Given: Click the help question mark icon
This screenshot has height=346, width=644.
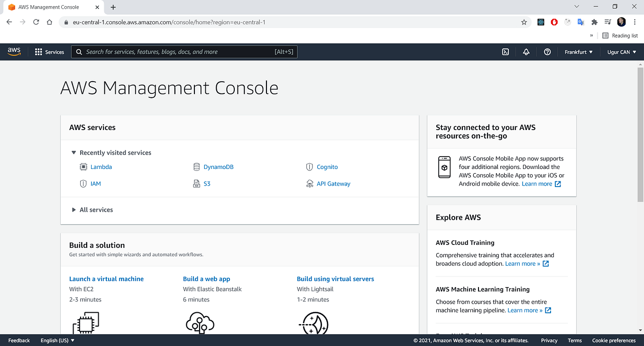Looking at the screenshot, I should [547, 52].
